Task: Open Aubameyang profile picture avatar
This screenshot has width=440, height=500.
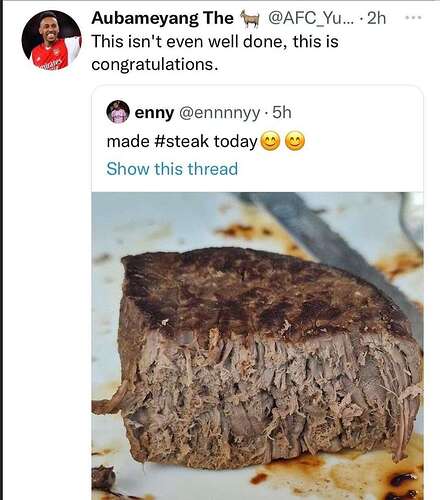Action: 51,40
